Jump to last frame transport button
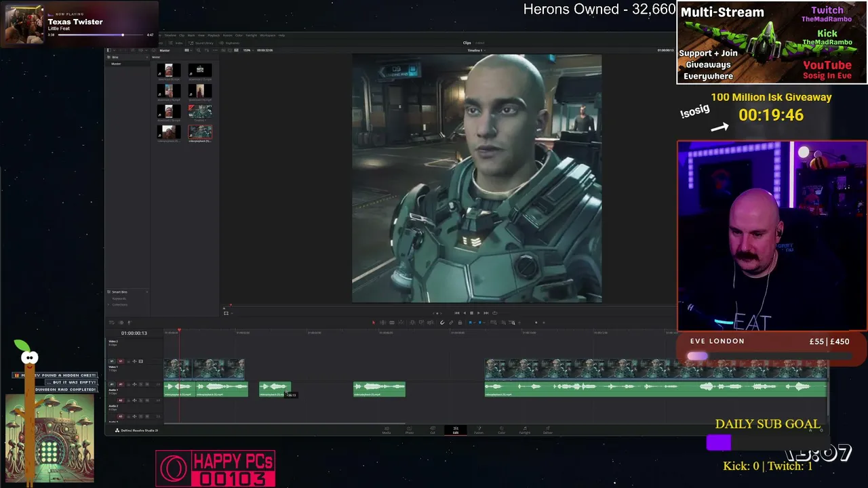This screenshot has height=488, width=868. (486, 313)
